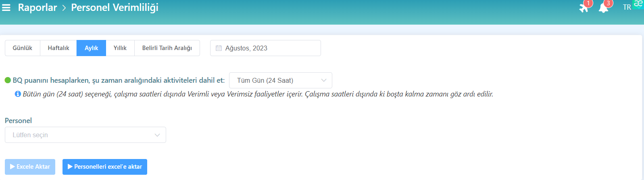
Task: Open the Belirli Tarih Aralığı tab
Action: point(167,48)
